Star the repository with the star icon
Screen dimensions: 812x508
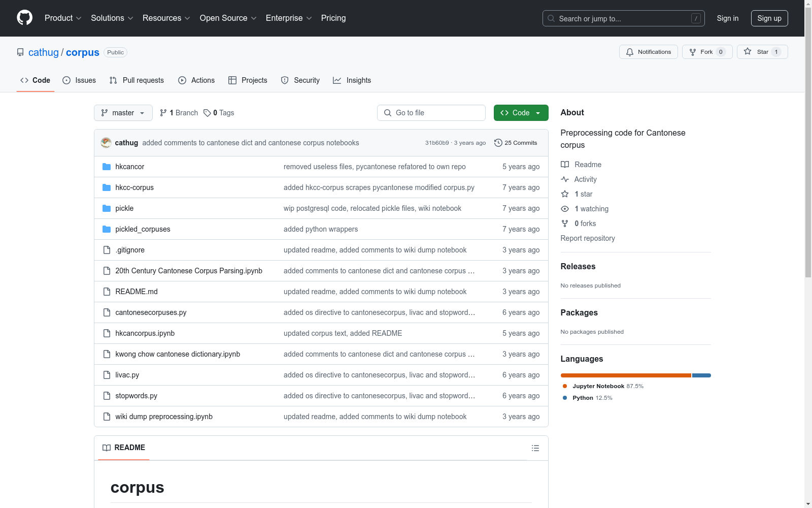(748, 52)
